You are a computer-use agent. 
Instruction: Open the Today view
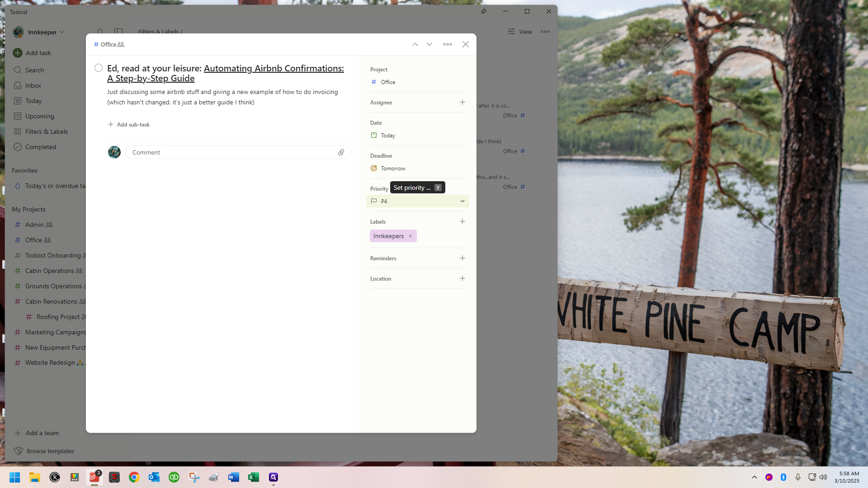28,101
